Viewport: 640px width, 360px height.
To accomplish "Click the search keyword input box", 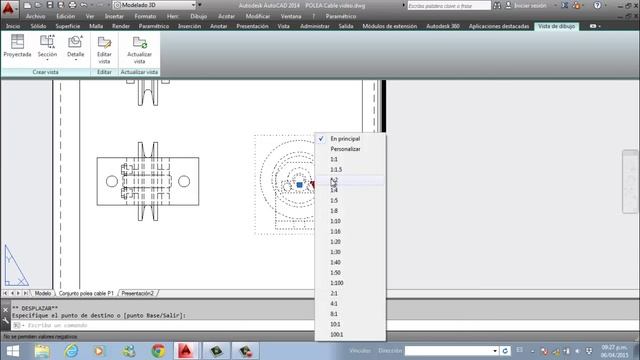I will [449, 6].
